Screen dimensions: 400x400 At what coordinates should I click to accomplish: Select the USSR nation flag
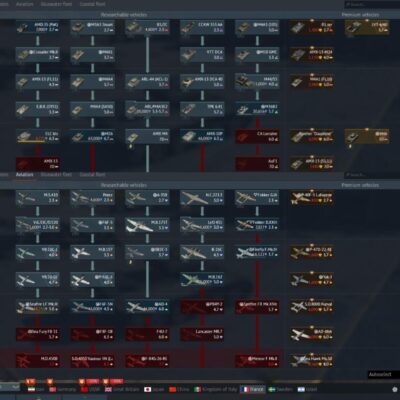(84, 389)
